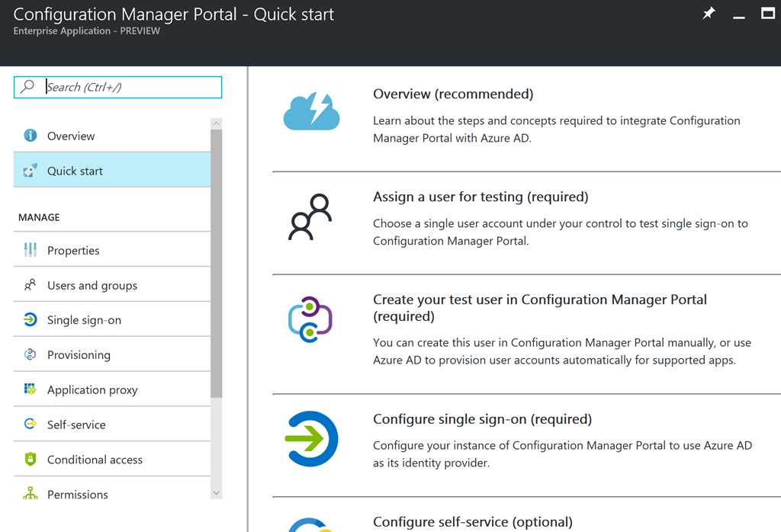Click the Create test user provisioning icon

click(x=310, y=319)
